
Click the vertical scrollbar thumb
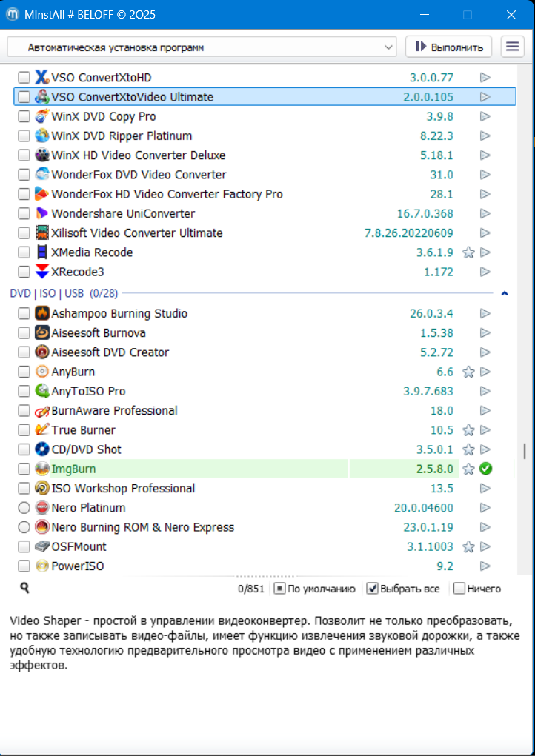tap(525, 451)
